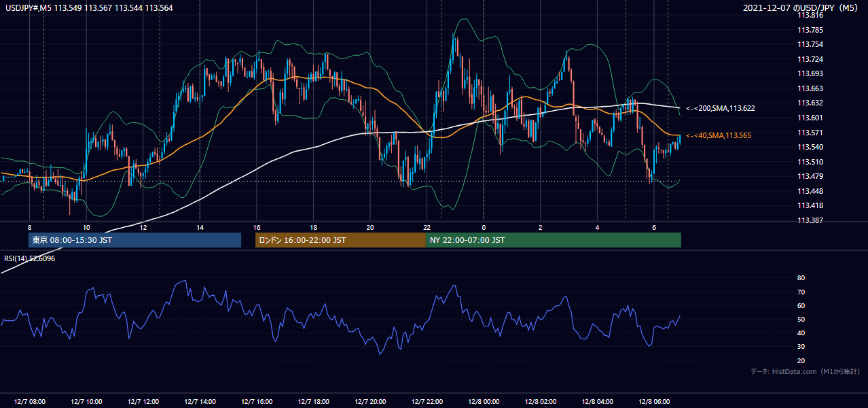Click hour tick 14 under the price chart

(200, 227)
